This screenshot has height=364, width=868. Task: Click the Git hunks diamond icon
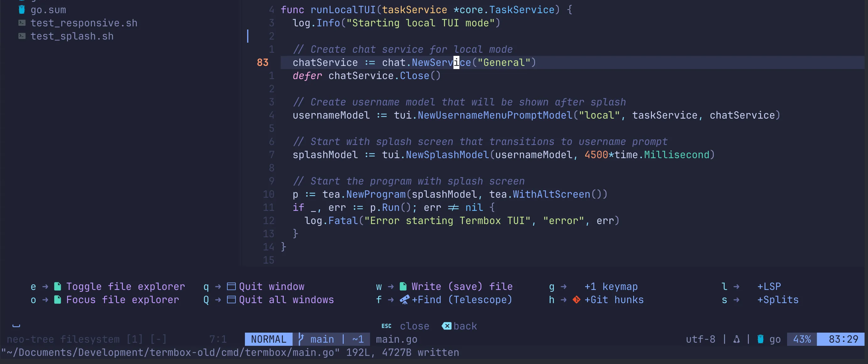576,300
